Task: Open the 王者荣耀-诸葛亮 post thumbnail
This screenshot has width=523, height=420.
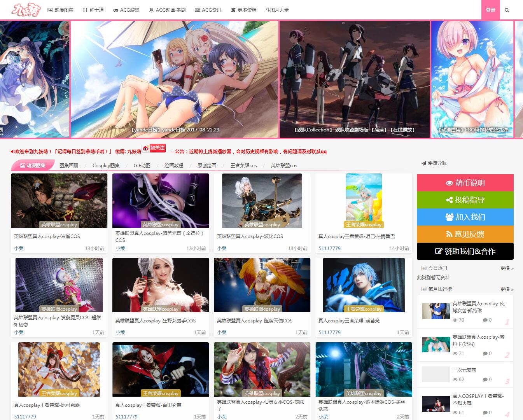Action: 364,285
